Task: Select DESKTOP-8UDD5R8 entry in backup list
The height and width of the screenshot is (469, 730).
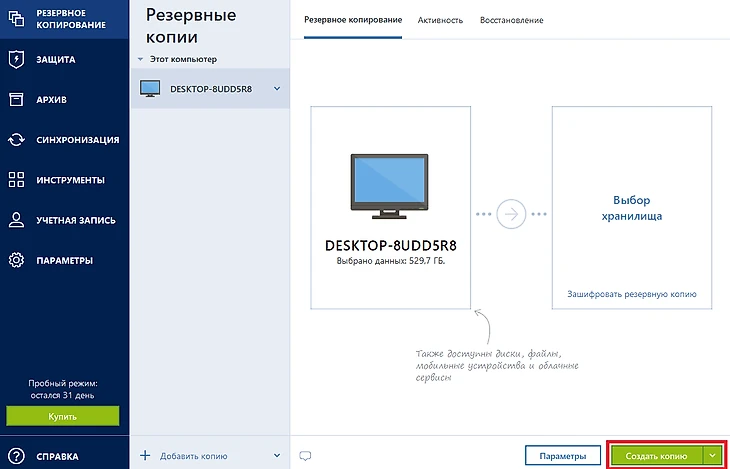Action: (x=210, y=88)
